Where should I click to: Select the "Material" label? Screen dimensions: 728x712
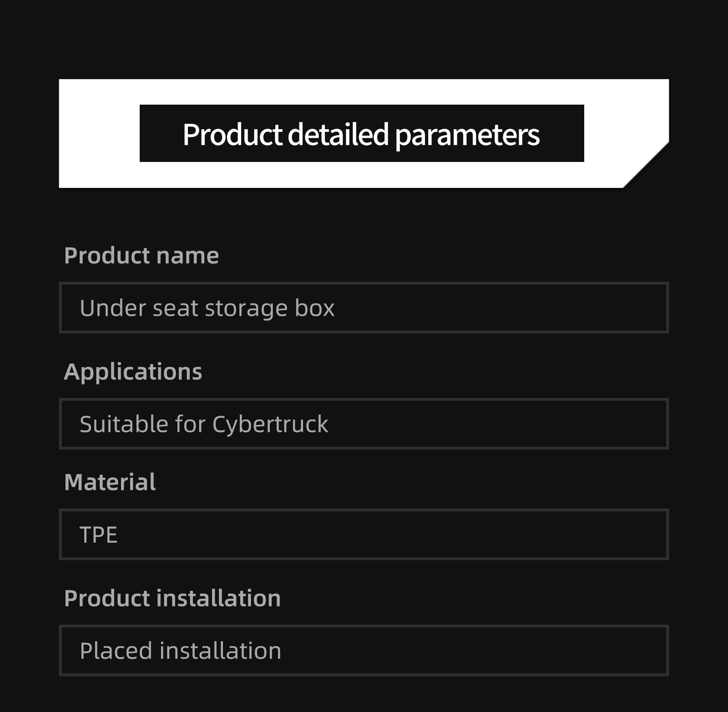click(110, 482)
